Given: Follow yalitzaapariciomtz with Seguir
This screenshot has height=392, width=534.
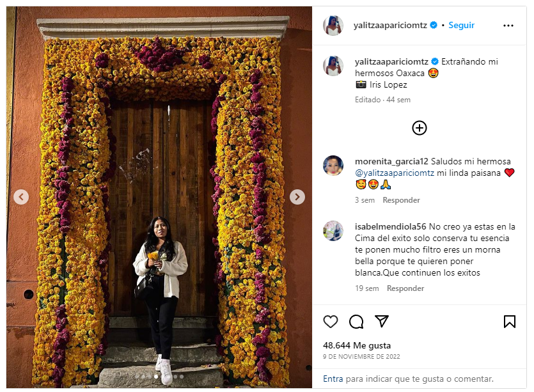Looking at the screenshot, I should coord(461,25).
